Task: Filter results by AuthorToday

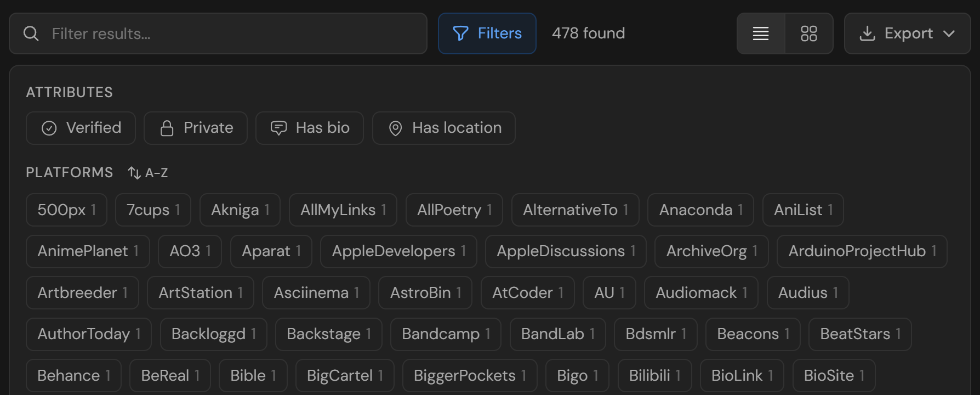Action: pyautogui.click(x=89, y=334)
